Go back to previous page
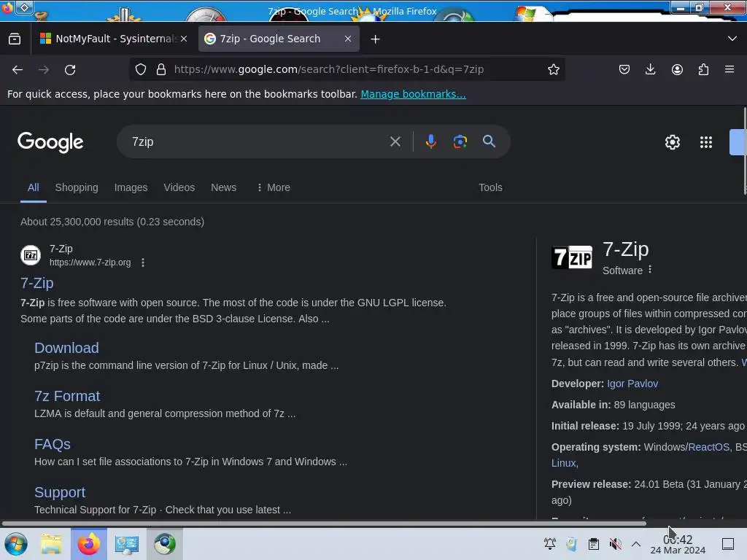 pos(18,69)
